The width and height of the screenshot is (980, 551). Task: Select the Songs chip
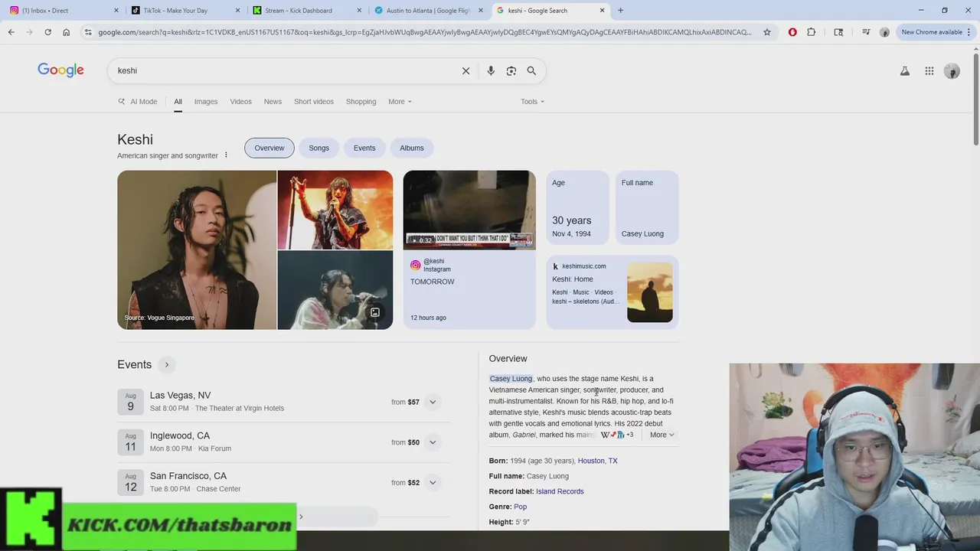coord(318,148)
